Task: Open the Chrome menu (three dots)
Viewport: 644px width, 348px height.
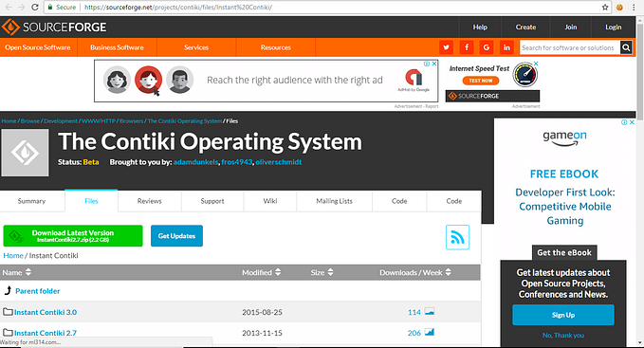Action: pos(635,7)
